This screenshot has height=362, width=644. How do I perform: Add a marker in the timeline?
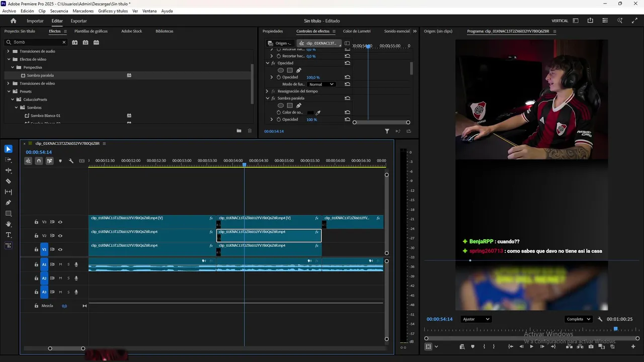(x=60, y=161)
